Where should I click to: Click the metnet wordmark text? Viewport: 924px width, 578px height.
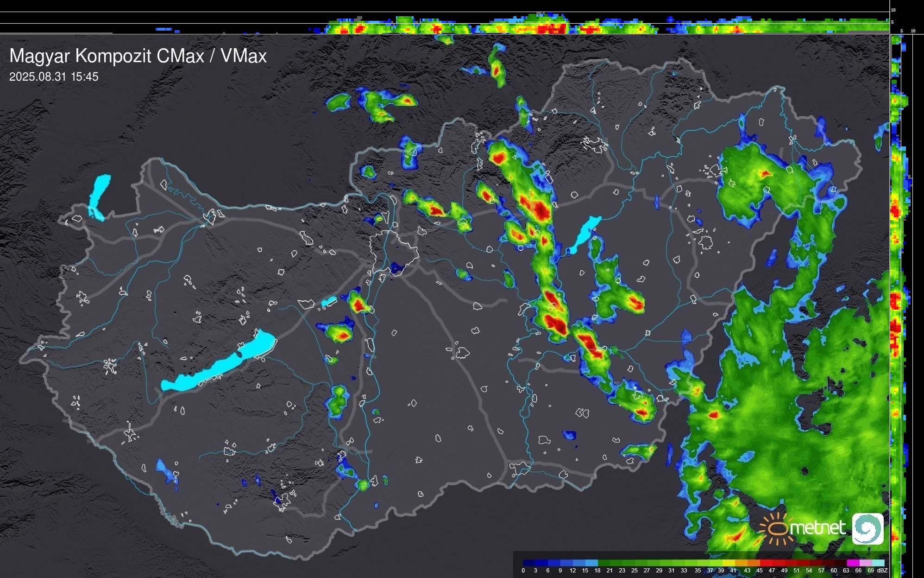(x=817, y=528)
